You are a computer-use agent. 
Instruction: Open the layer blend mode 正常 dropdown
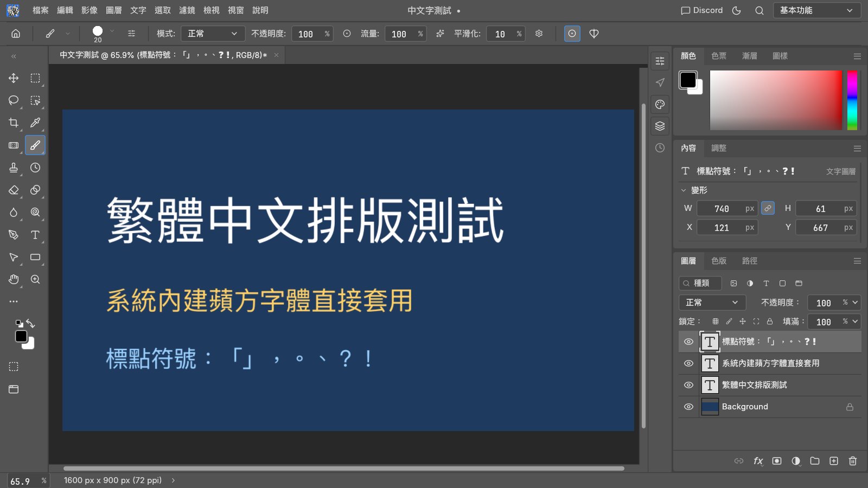coord(712,303)
